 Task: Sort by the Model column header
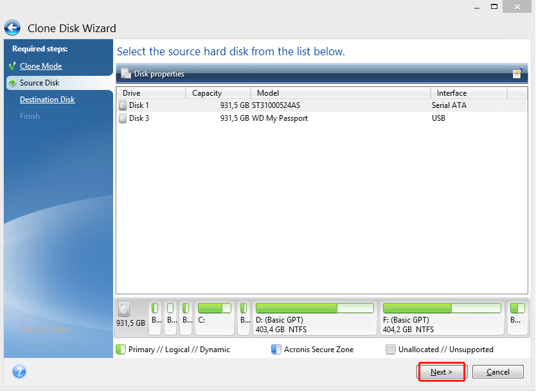(x=341, y=93)
